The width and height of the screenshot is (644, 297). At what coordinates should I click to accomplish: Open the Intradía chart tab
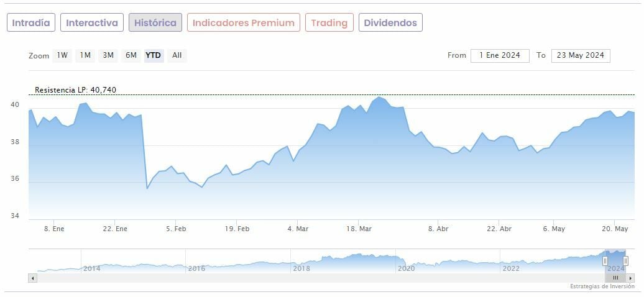click(31, 23)
